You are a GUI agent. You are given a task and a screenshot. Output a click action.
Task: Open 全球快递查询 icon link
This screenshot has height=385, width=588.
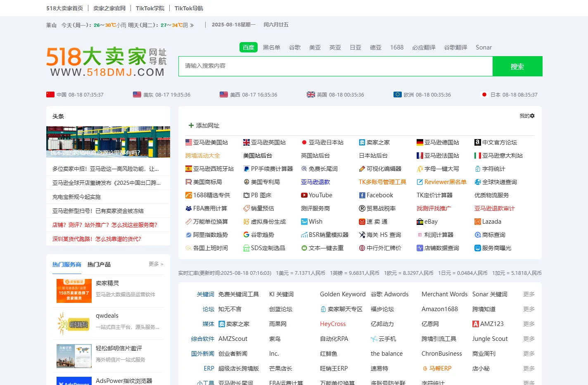[x=496, y=182]
